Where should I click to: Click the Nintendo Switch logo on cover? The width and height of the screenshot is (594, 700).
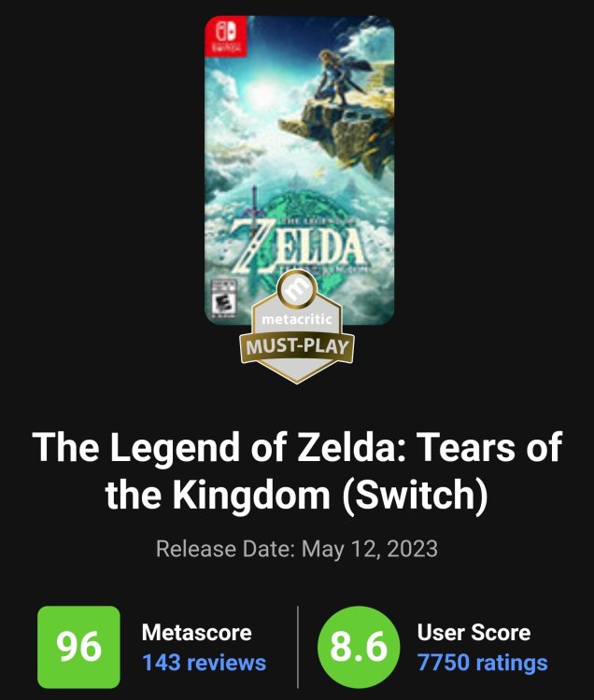[x=226, y=36]
